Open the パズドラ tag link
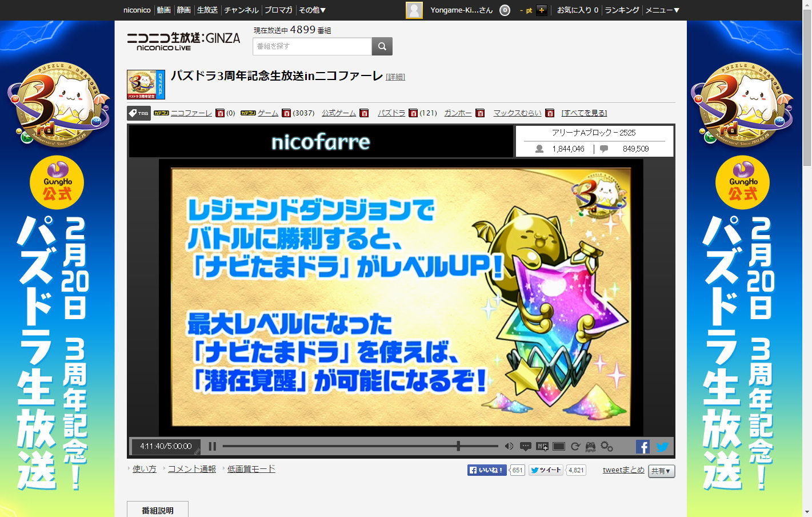This screenshot has height=517, width=812. (391, 113)
